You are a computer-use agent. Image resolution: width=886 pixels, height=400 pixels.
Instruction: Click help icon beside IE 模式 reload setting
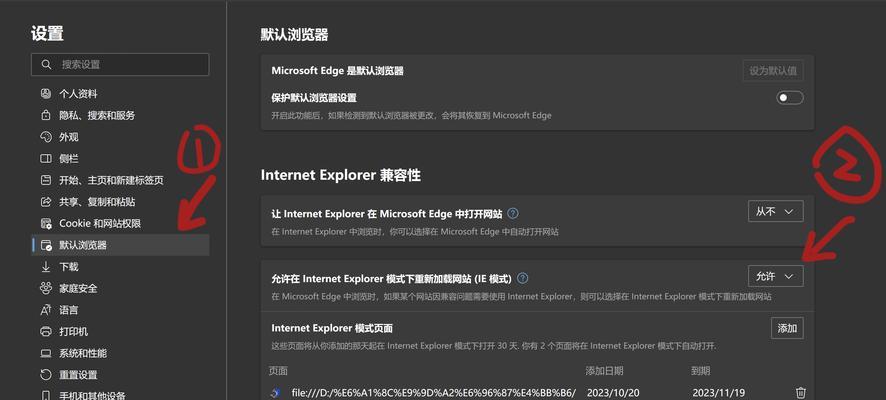(523, 278)
